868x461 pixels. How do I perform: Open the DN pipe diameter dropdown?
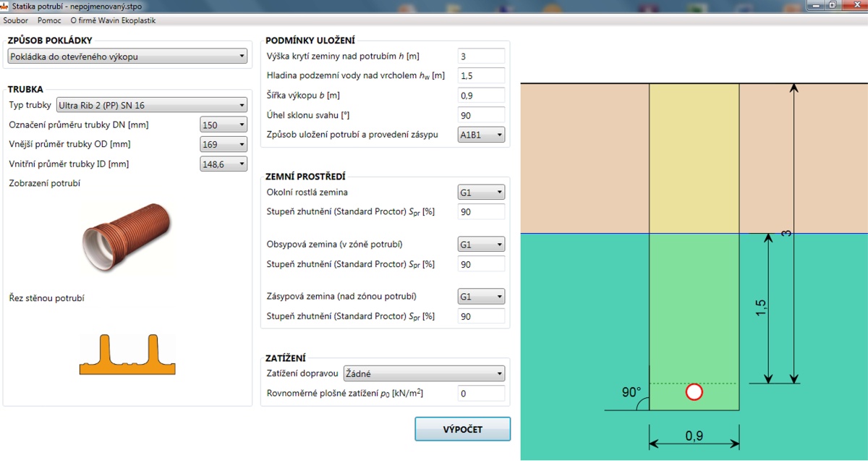point(224,125)
